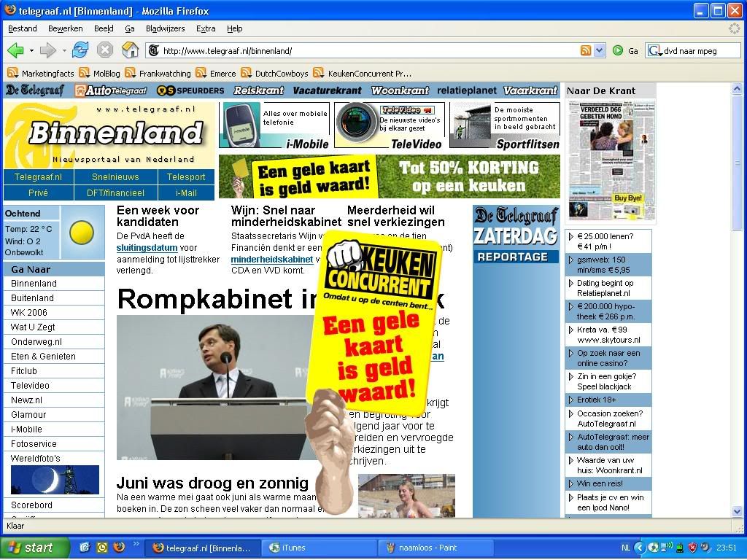Image resolution: width=747 pixels, height=560 pixels.
Task: Open Glamour in the Ga Naar list
Action: (28, 415)
